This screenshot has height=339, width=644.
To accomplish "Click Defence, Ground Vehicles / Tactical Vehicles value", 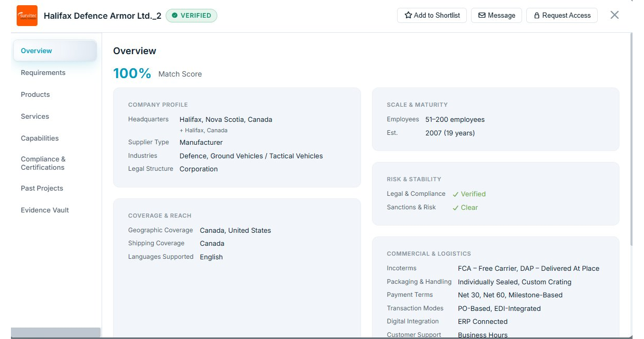I will [x=251, y=156].
